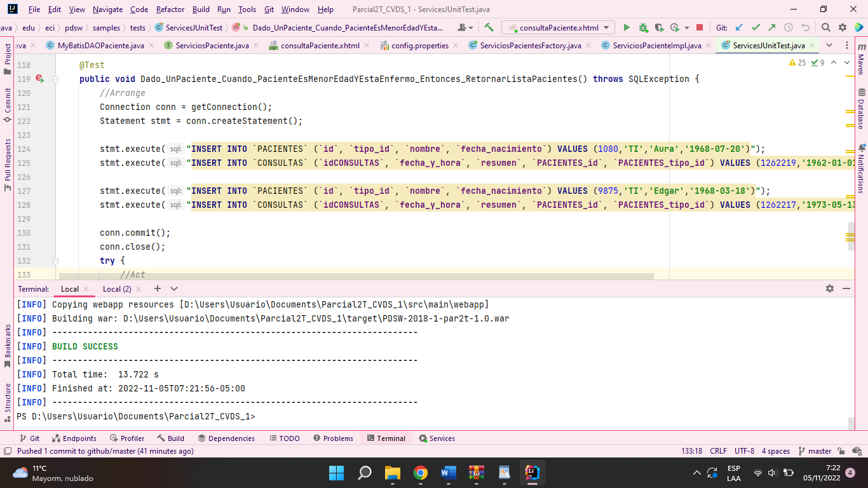Image resolution: width=868 pixels, height=488 pixels.
Task: Git commit green checkmark icon
Action: pos(756,27)
